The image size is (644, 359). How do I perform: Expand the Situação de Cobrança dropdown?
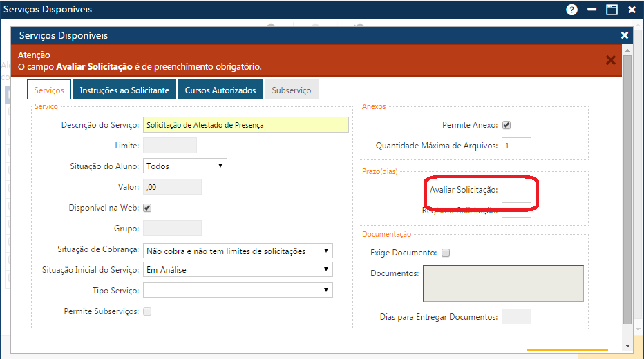click(x=238, y=251)
